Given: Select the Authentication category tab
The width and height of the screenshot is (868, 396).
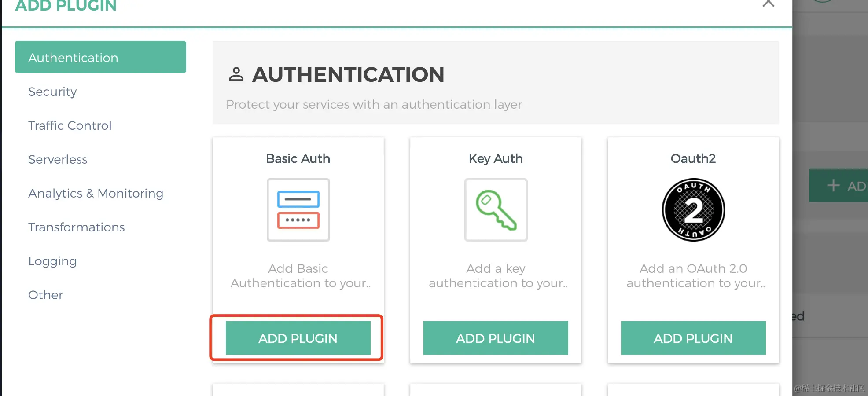Looking at the screenshot, I should point(100,58).
